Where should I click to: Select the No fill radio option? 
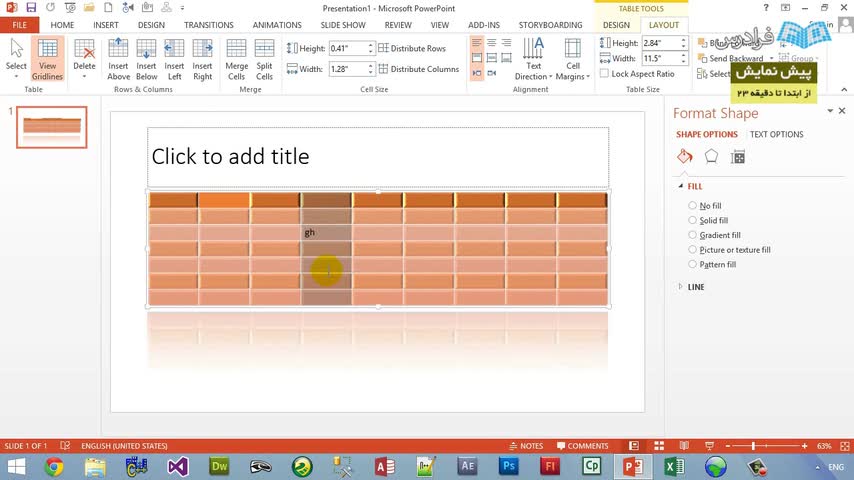coord(692,205)
